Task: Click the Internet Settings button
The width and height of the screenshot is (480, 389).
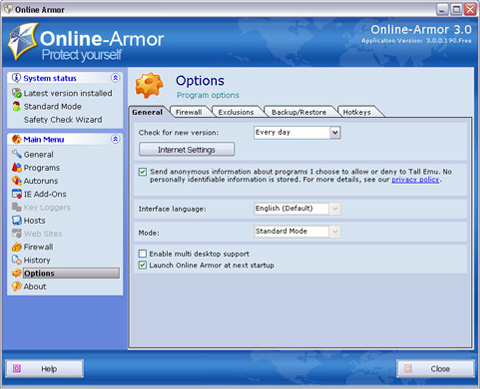Action: (187, 150)
